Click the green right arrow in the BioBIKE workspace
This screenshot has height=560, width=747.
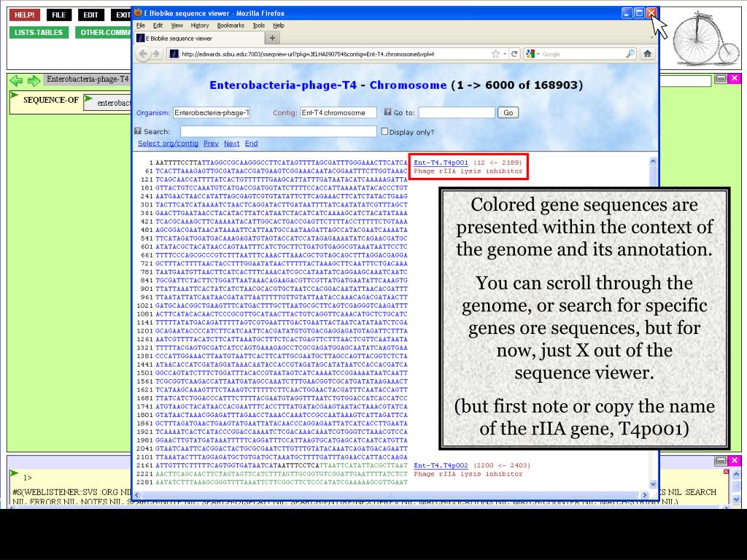tap(34, 80)
